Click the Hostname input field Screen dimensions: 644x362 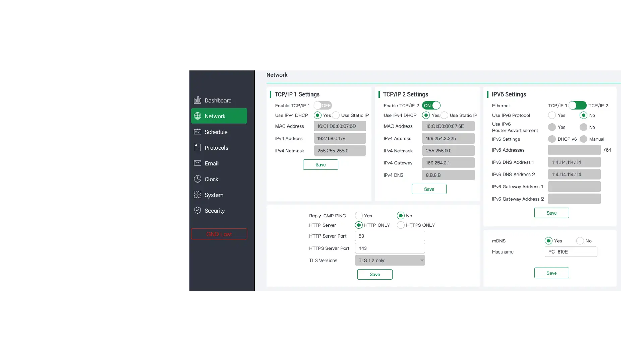click(571, 252)
